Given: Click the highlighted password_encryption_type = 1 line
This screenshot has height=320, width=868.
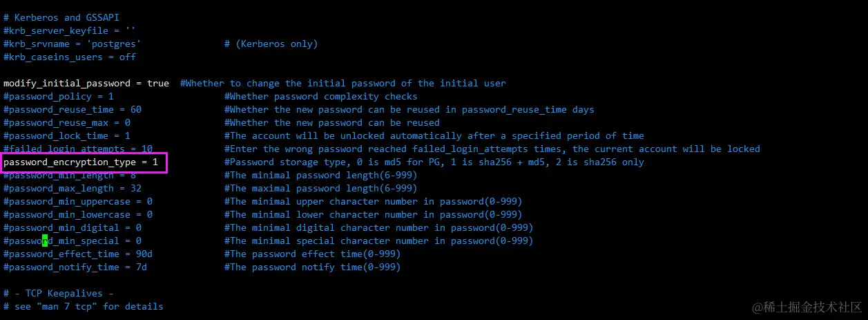Looking at the screenshot, I should click(81, 162).
